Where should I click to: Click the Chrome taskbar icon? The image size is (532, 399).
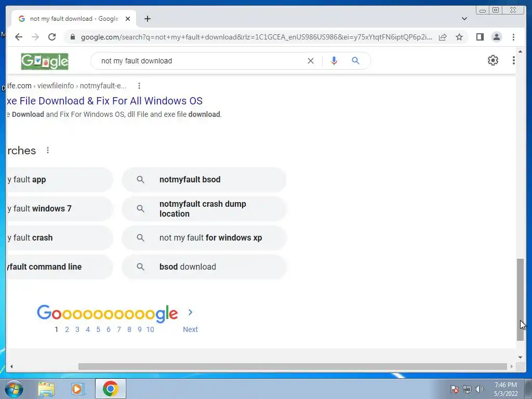(110, 389)
